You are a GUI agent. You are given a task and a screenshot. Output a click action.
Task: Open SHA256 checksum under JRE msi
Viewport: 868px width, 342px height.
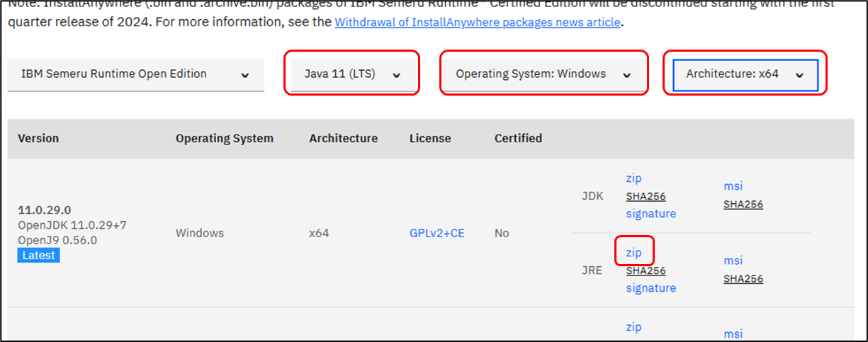point(743,278)
